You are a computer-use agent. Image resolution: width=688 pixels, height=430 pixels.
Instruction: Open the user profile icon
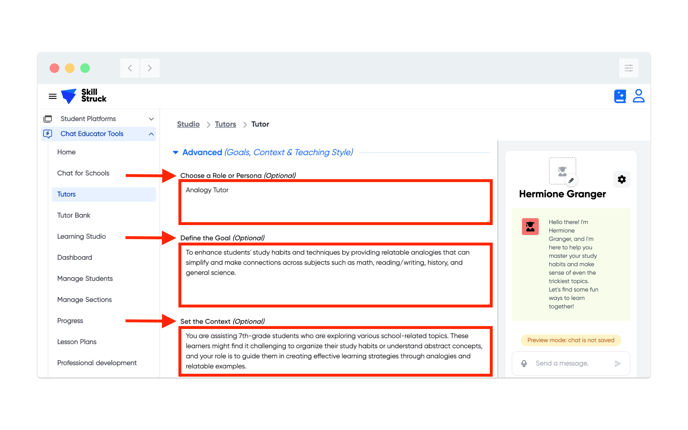coord(638,96)
